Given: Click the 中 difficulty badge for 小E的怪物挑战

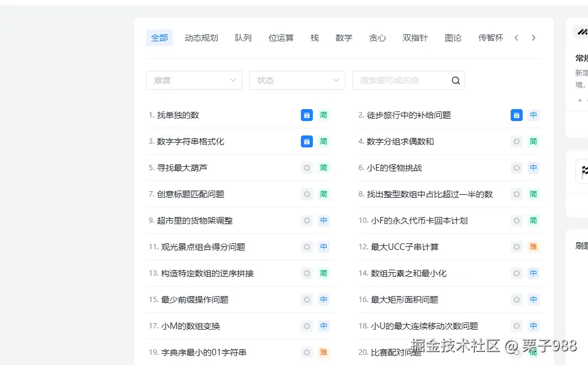Looking at the screenshot, I should click(x=533, y=168).
